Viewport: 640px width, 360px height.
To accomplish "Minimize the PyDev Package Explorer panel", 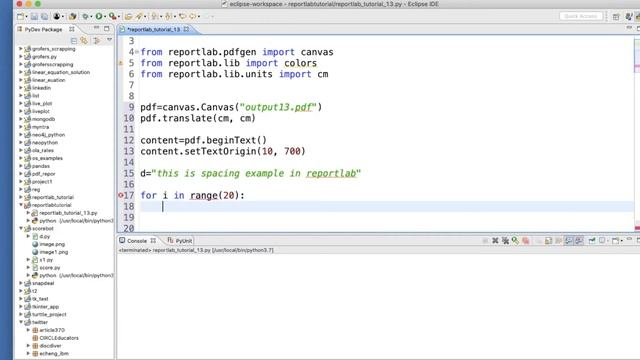I will pos(96,29).
